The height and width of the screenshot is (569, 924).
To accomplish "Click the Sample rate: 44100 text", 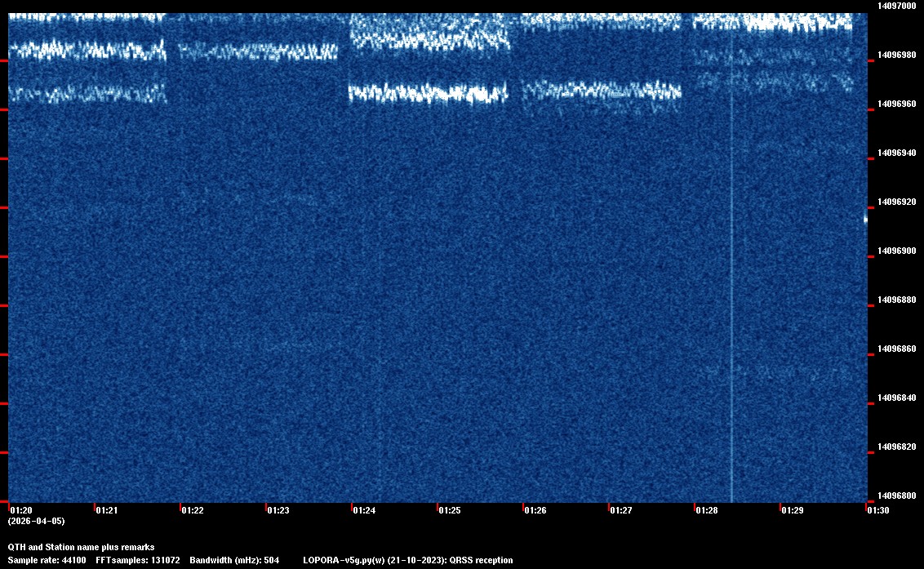I will (47, 560).
